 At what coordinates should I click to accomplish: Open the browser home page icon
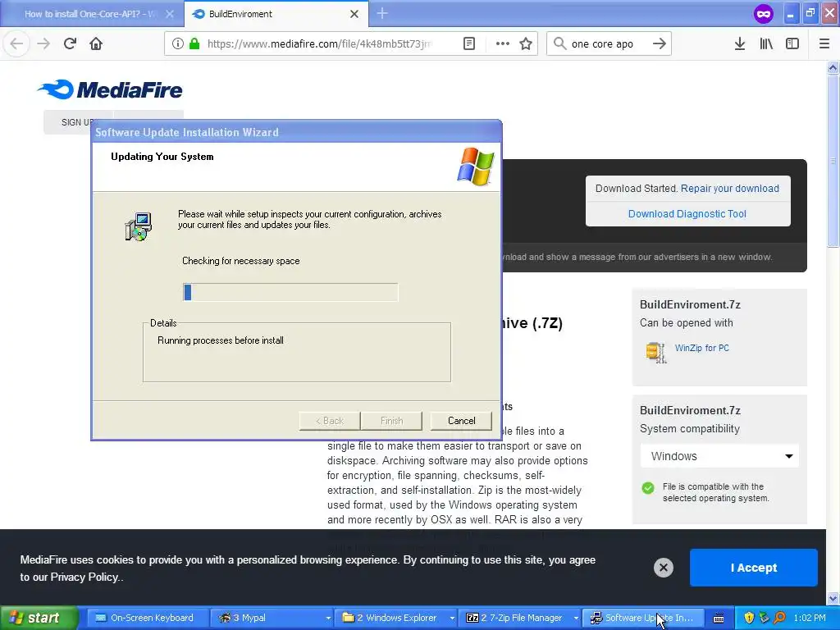pyautogui.click(x=96, y=43)
